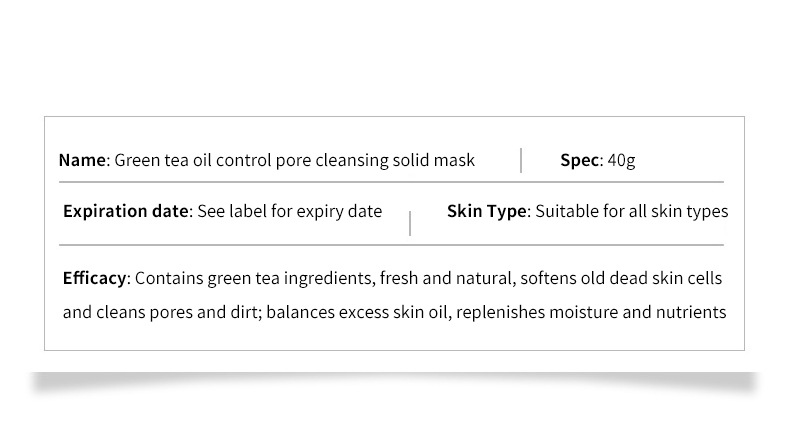The image size is (790, 433).
Task: Click the horizontal line above the Efficacy section
Action: [390, 244]
